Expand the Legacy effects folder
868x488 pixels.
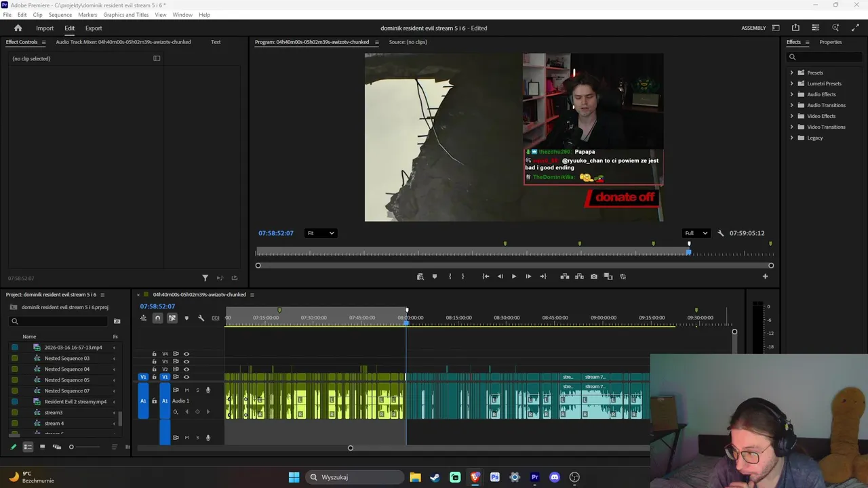pos(791,138)
